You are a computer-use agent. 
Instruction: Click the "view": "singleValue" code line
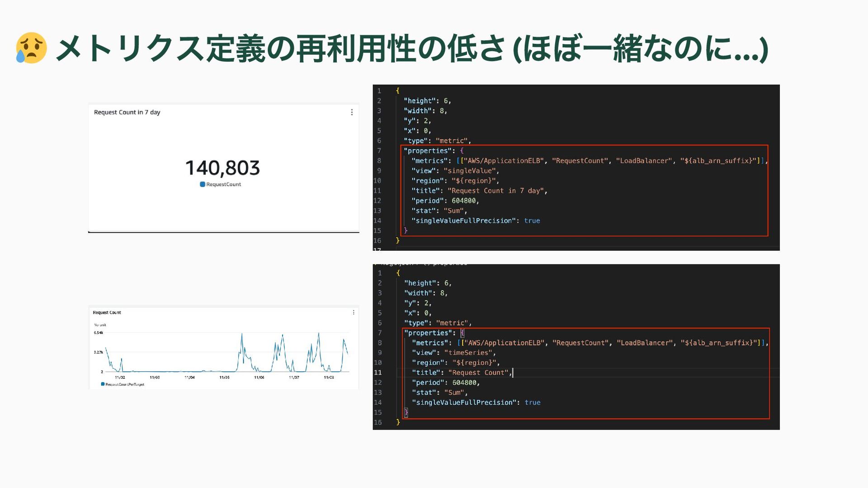point(455,171)
